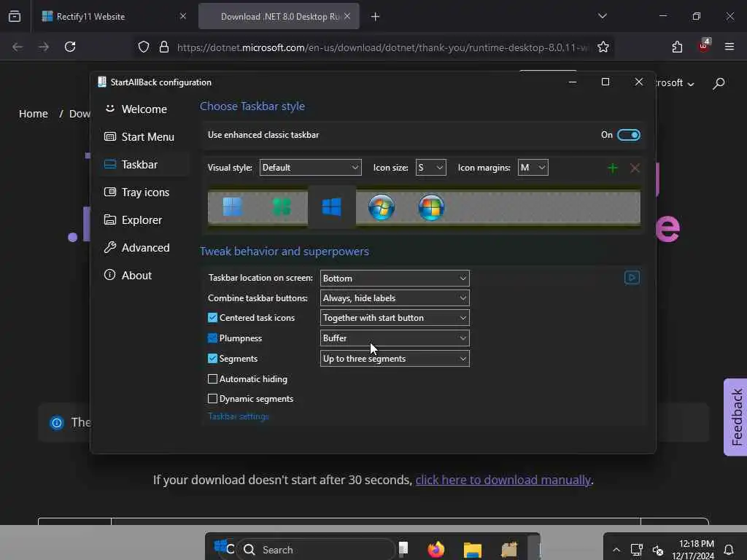
Task: Select the Windows 7 orb start button
Action: (381, 207)
